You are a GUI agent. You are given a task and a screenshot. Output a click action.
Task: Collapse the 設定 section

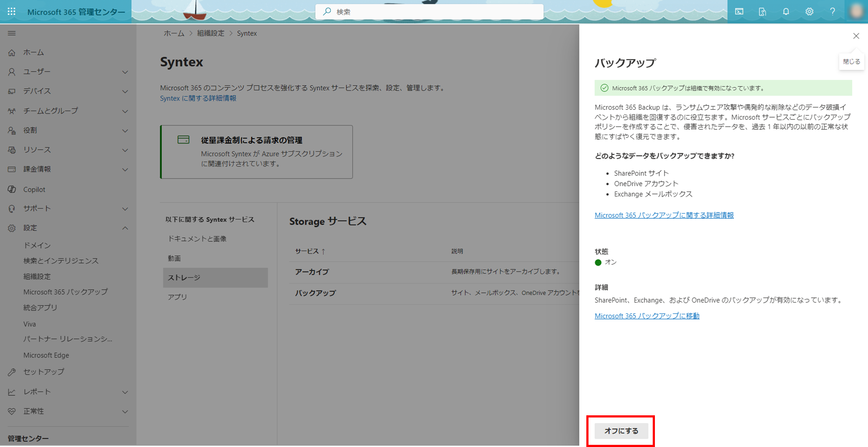(125, 228)
